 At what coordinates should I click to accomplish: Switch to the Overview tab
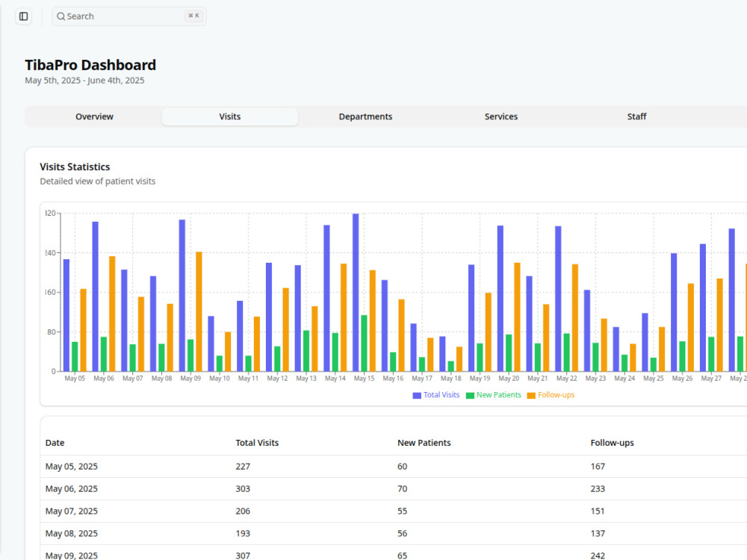click(x=94, y=116)
